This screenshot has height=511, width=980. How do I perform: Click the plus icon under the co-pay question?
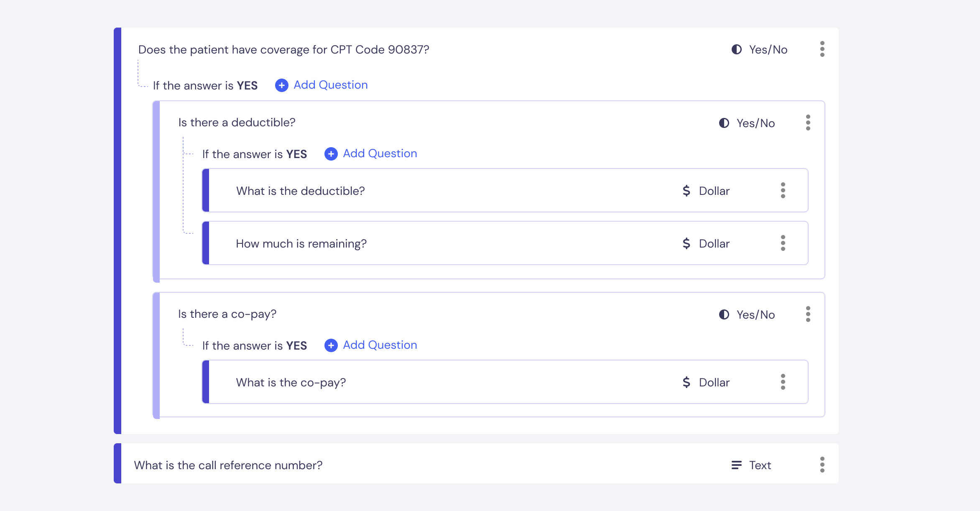[x=331, y=345]
